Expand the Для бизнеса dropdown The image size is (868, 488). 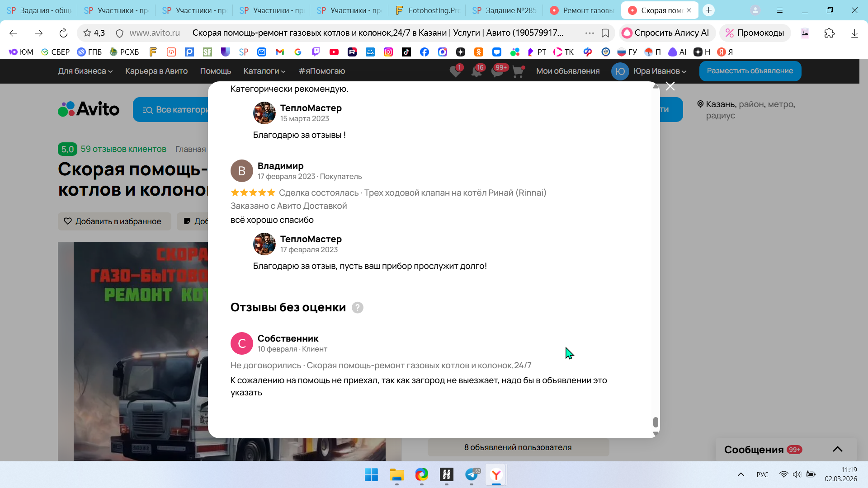pyautogui.click(x=85, y=71)
